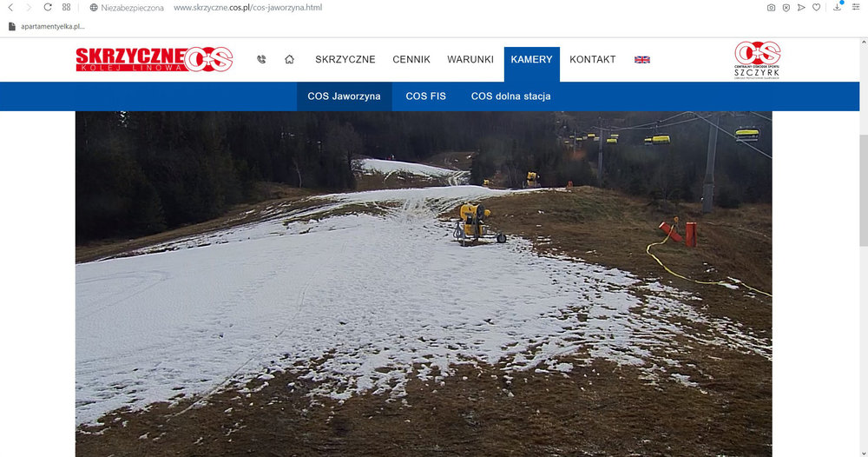868x457 pixels.
Task: Bookmark page with the heart icon
Action: pyautogui.click(x=817, y=7)
